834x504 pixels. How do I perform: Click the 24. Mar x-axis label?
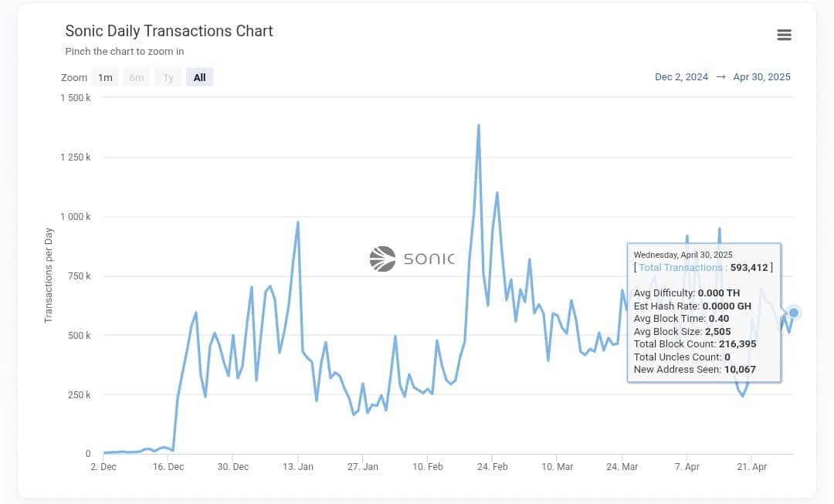(622, 467)
